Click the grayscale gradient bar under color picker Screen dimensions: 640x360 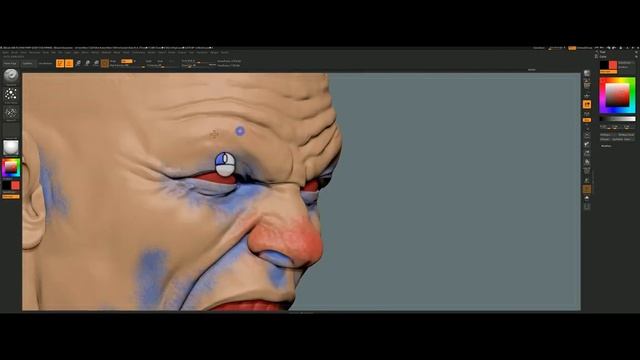[x=618, y=119]
